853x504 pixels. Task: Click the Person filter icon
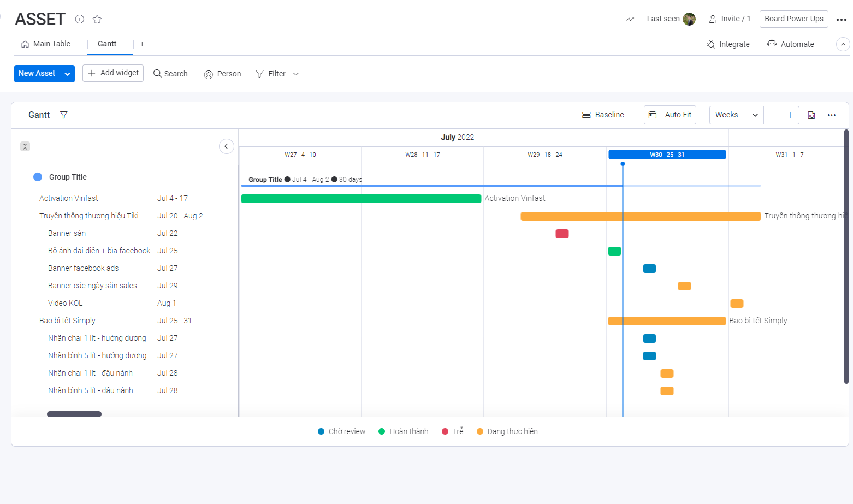pos(208,74)
